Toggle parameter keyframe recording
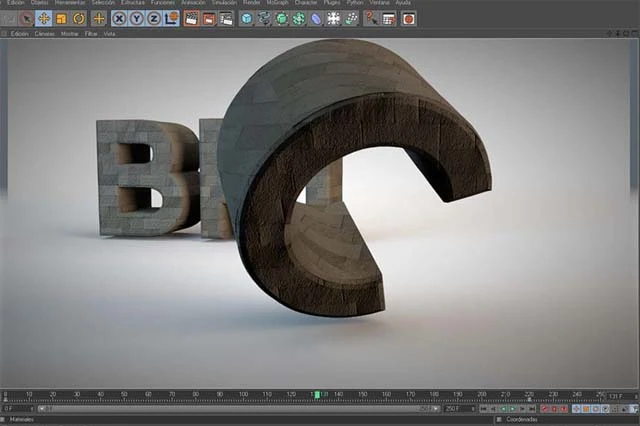The image size is (640, 426). tap(605, 408)
